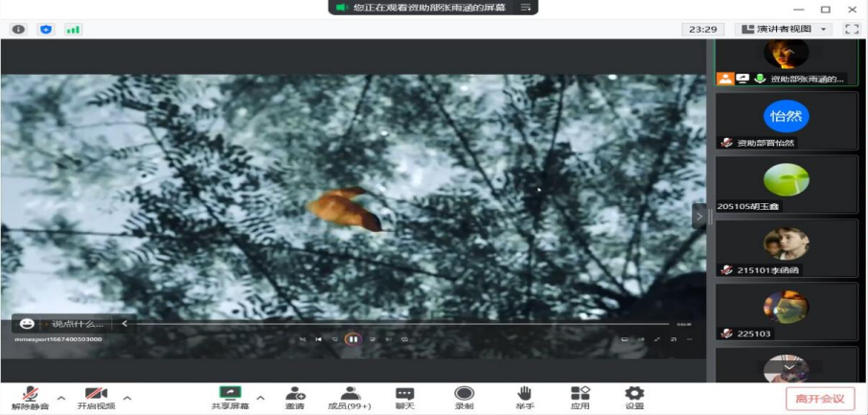Click the 23:29 meeting timer
The image size is (868, 415).
pyautogui.click(x=703, y=30)
